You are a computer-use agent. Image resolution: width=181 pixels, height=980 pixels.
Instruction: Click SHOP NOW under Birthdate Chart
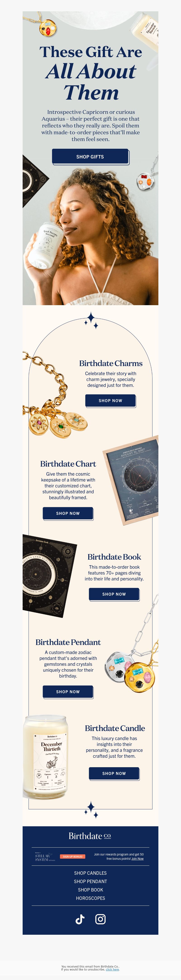(68, 513)
